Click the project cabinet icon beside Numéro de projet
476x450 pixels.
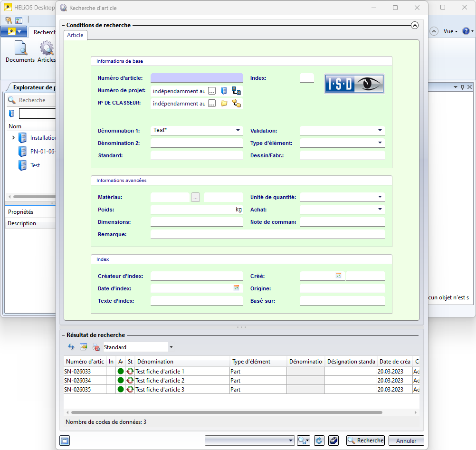(224, 91)
